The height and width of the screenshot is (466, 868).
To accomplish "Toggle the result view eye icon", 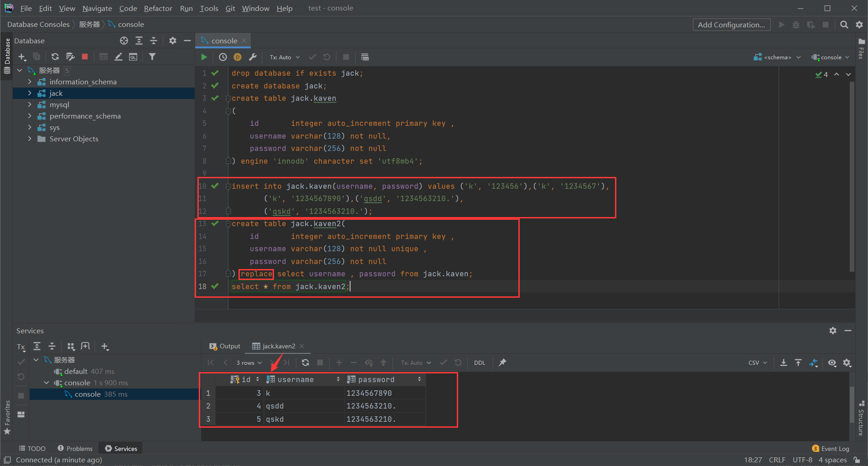I will point(832,362).
